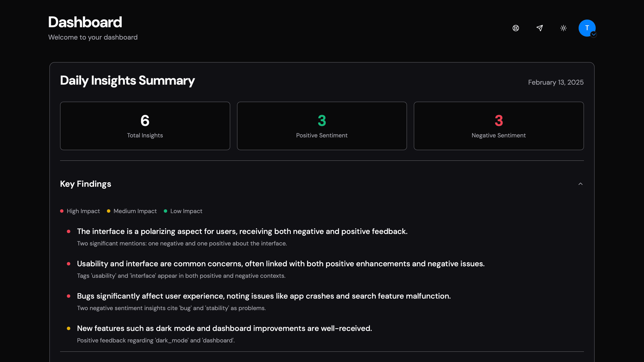
Task: Toggle light mode with sun icon
Action: pyautogui.click(x=563, y=28)
